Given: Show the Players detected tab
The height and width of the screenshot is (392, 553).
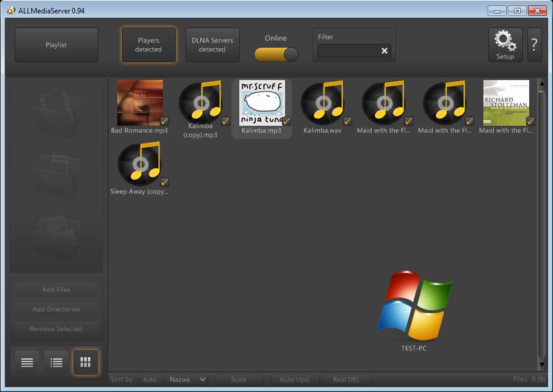Looking at the screenshot, I should [149, 45].
